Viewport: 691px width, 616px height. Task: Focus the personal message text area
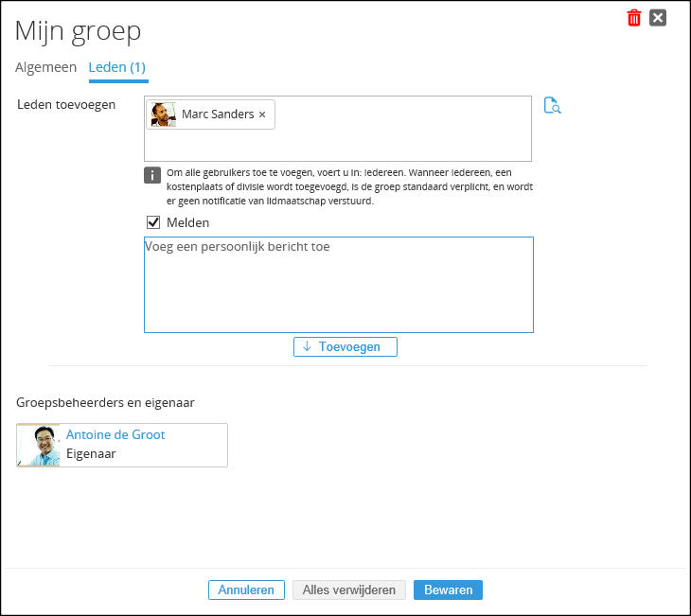click(x=339, y=285)
